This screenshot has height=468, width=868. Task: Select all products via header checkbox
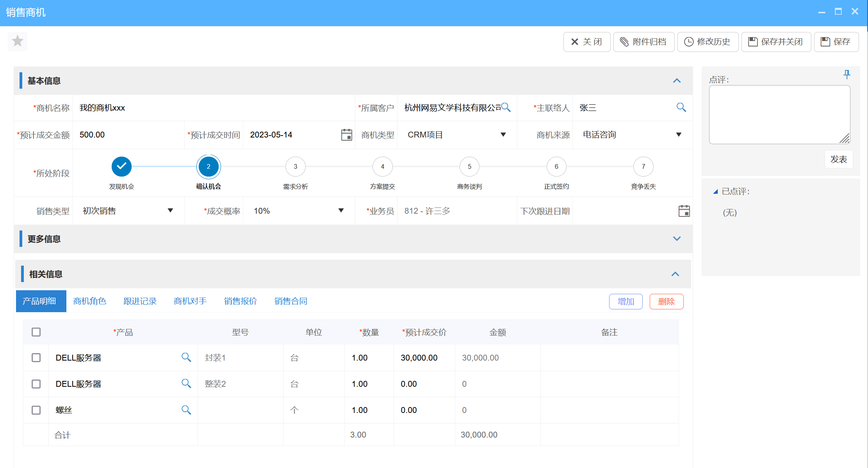point(36,332)
